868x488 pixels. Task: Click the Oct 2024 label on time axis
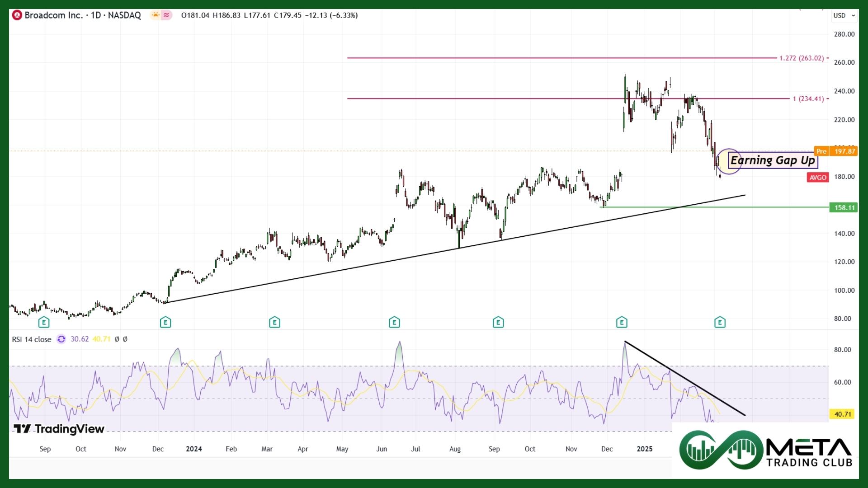click(530, 449)
